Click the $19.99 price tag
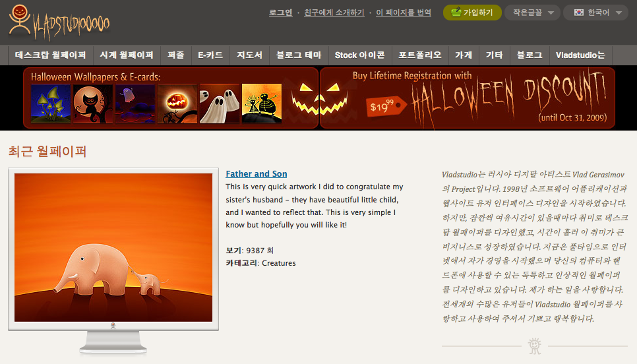Viewport: 637px width, 364px height. point(386,106)
